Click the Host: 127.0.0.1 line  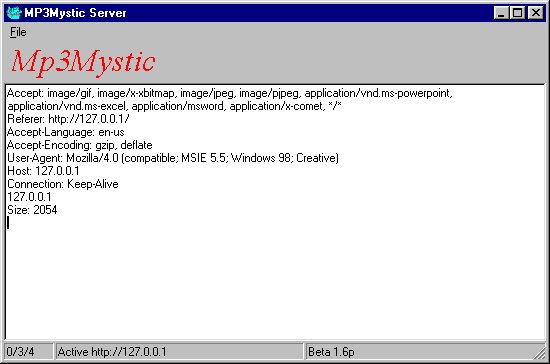(x=43, y=171)
